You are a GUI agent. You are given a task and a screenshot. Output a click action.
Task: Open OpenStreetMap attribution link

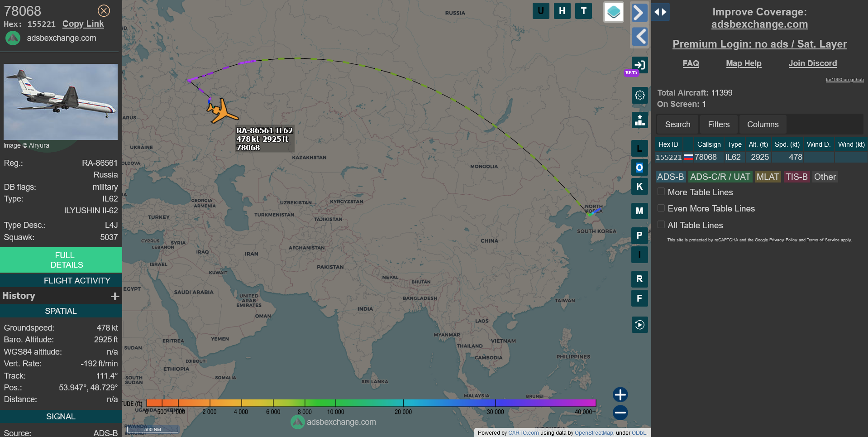pos(594,433)
